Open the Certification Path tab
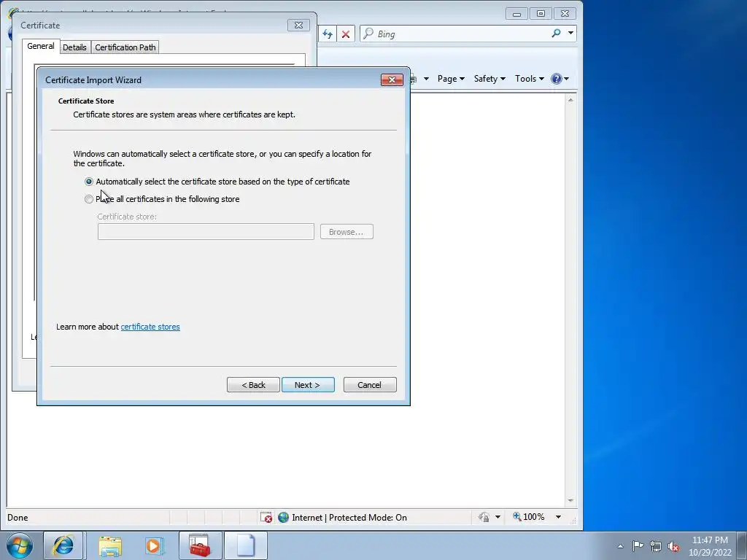 (125, 47)
